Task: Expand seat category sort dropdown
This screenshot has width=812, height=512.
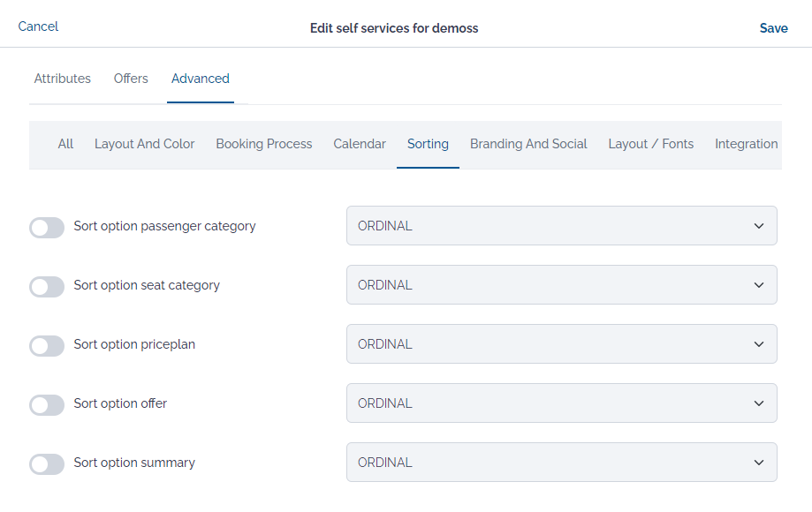Action: [561, 285]
